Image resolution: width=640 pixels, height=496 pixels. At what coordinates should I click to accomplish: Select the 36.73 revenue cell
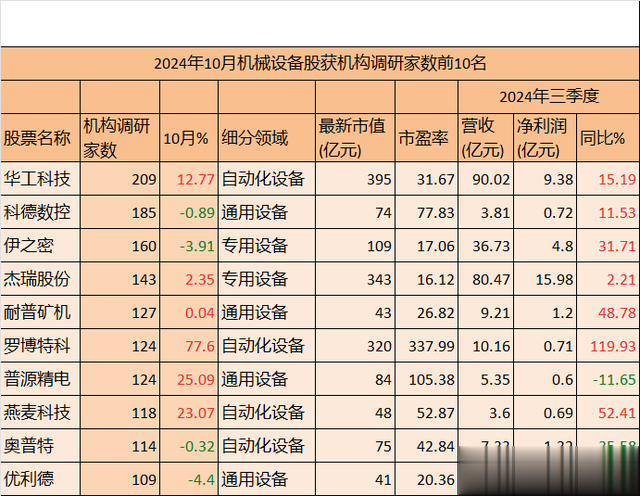486,246
